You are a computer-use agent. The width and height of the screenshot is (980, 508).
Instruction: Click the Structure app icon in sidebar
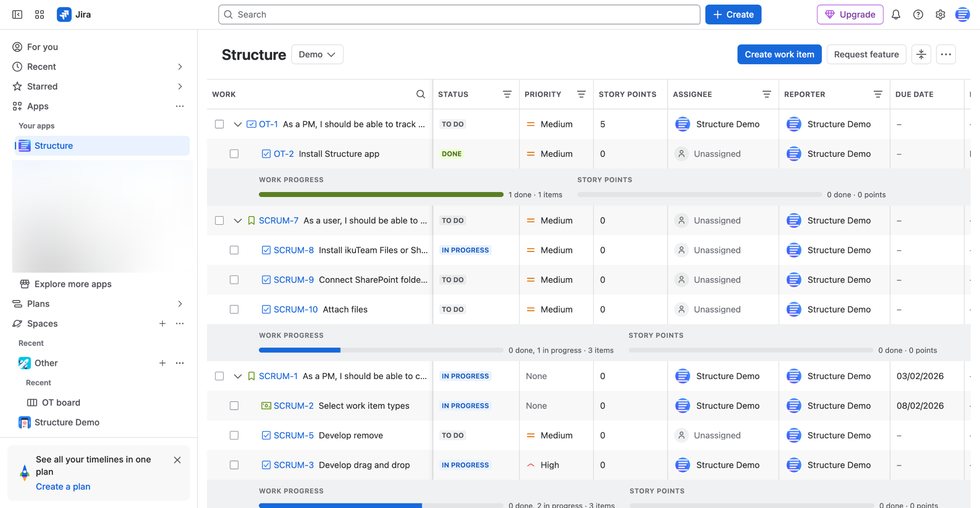click(x=24, y=146)
